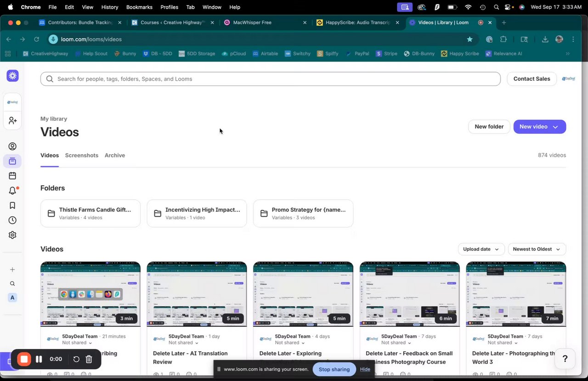
Task: Switch to the Screenshots tab
Action: click(82, 155)
